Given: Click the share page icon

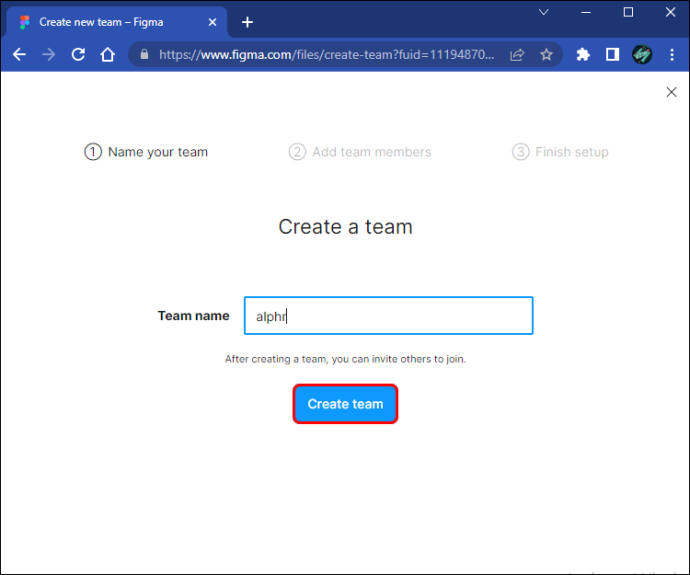Looking at the screenshot, I should (517, 55).
